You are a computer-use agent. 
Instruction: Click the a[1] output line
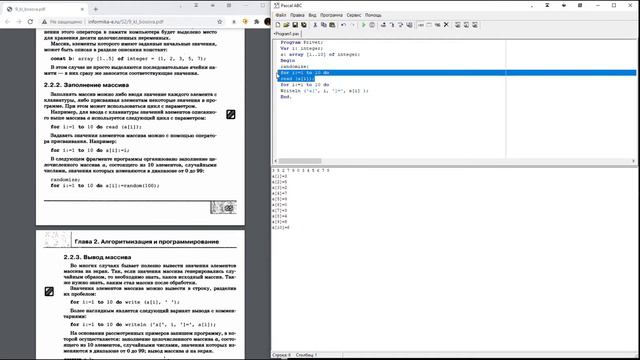click(x=280, y=176)
